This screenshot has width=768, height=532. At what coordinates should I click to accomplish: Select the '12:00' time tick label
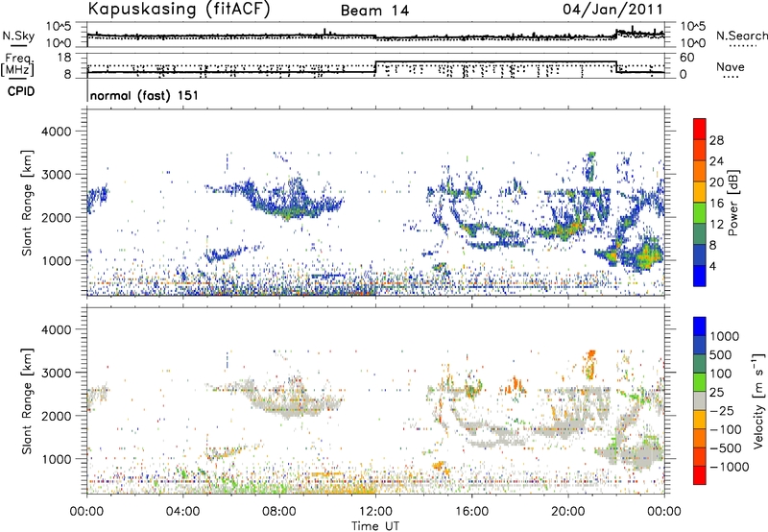click(x=375, y=512)
